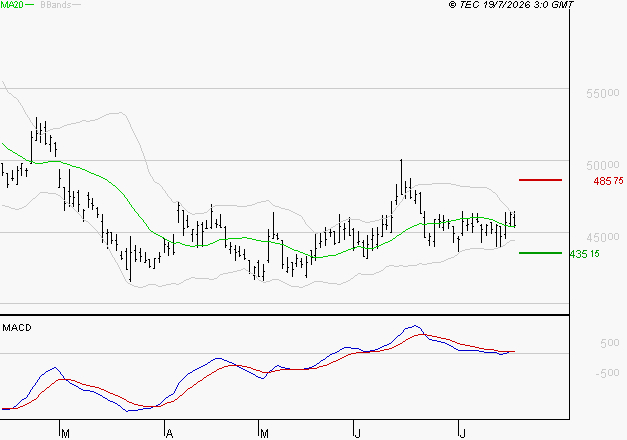Click the 435 15 support price label
Image resolution: width=627 pixels, height=440 pixels.
tap(585, 254)
